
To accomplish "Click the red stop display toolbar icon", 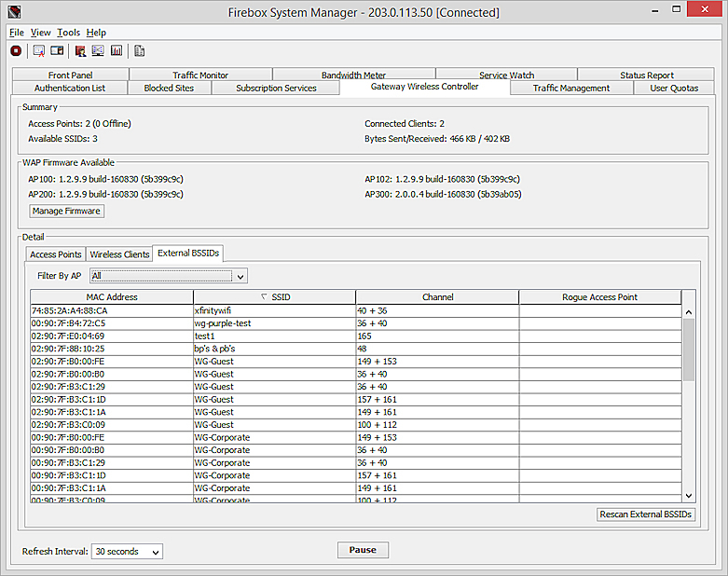I will pyautogui.click(x=16, y=50).
